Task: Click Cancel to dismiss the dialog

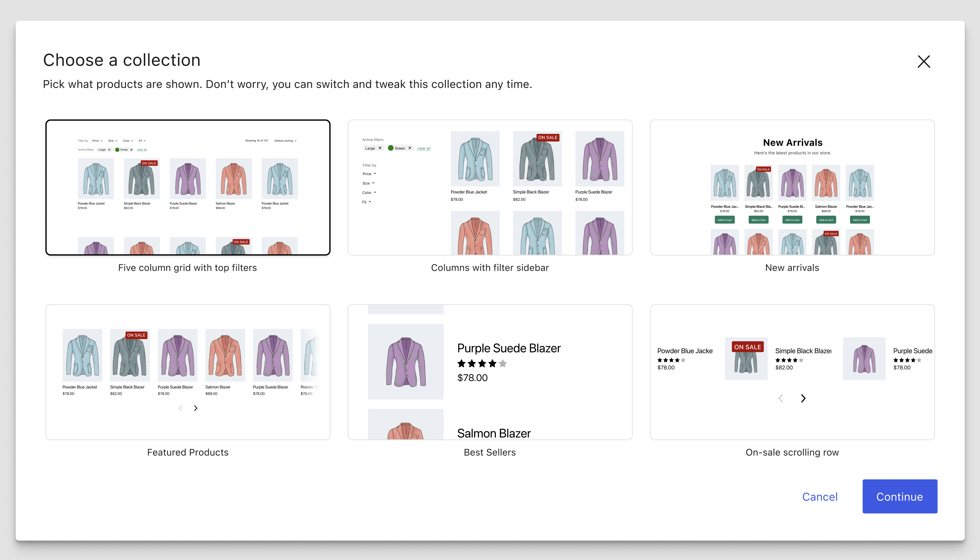Action: pos(820,497)
